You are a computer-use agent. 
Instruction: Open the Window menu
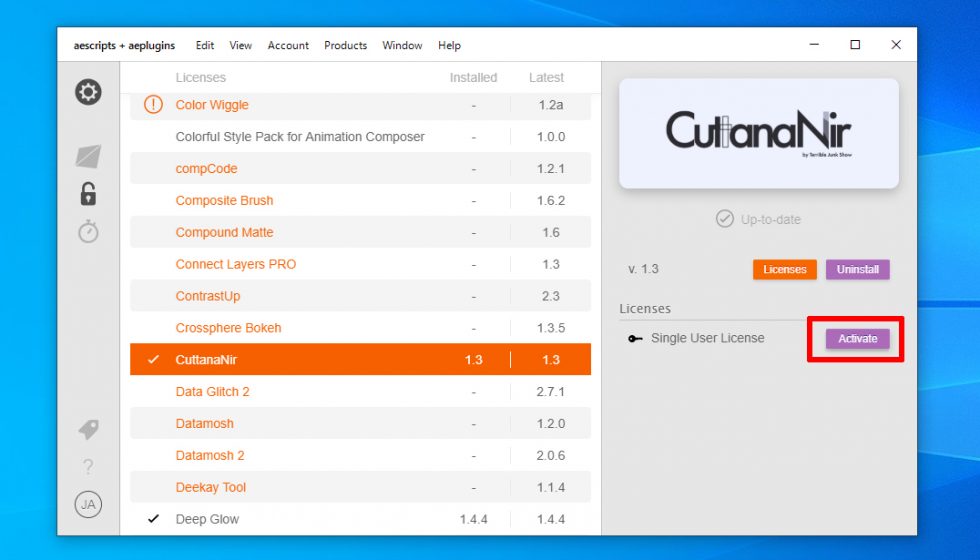click(402, 45)
